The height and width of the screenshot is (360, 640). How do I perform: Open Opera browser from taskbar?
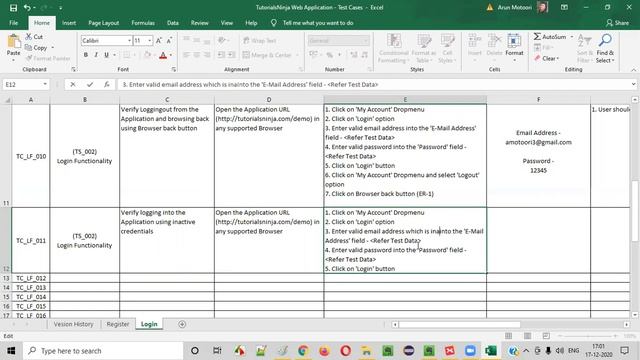pos(345,351)
